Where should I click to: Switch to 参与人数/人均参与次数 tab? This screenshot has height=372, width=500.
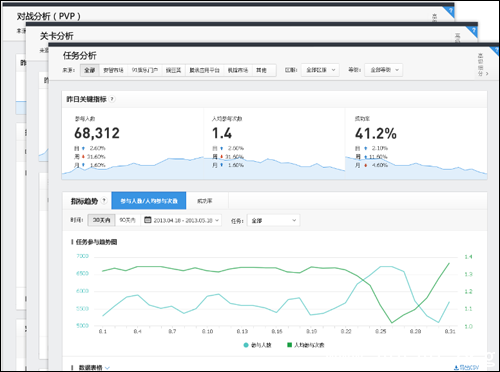[x=149, y=201]
